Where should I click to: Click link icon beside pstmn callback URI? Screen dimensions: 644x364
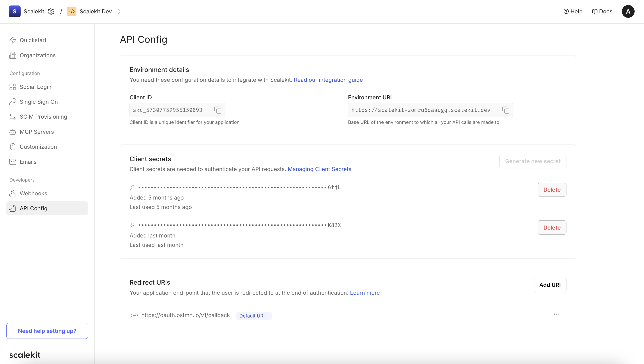134,316
